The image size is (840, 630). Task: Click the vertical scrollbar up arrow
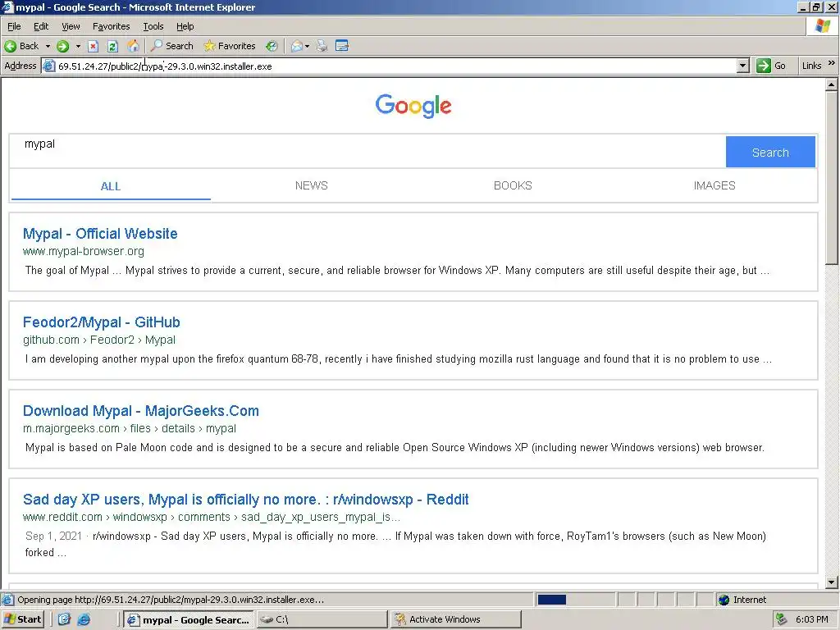832,84
